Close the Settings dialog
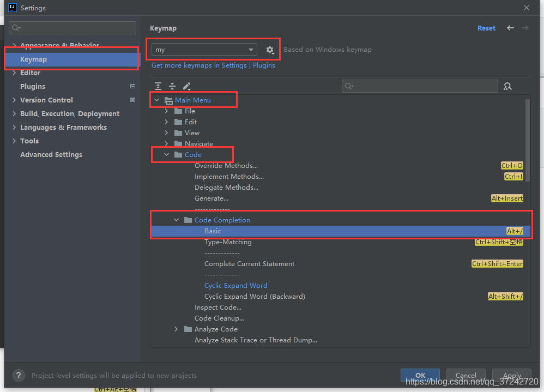The image size is (544, 392). point(527,8)
